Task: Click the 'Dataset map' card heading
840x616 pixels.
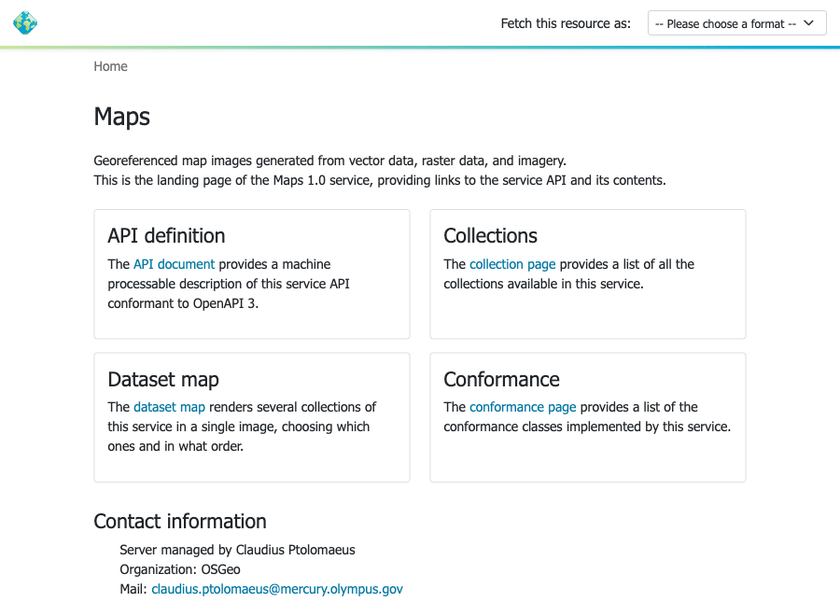Action: coord(162,379)
